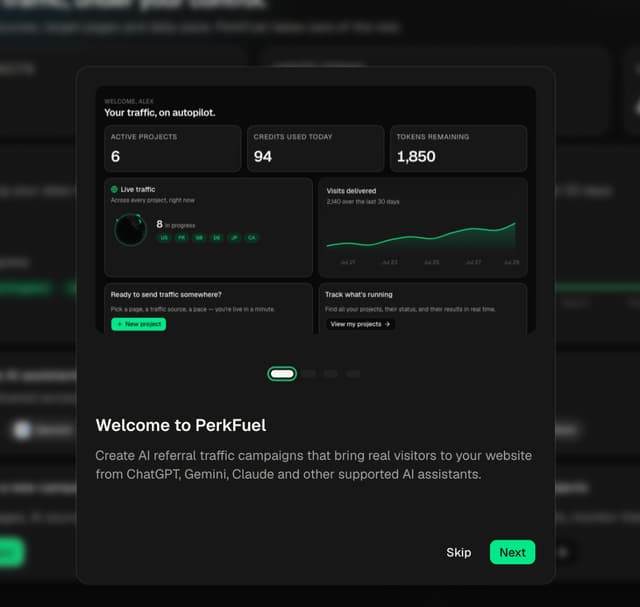The height and width of the screenshot is (607, 640).
Task: Click the 'Ready to send traffic somewhere?' heading
Action: [x=166, y=295]
